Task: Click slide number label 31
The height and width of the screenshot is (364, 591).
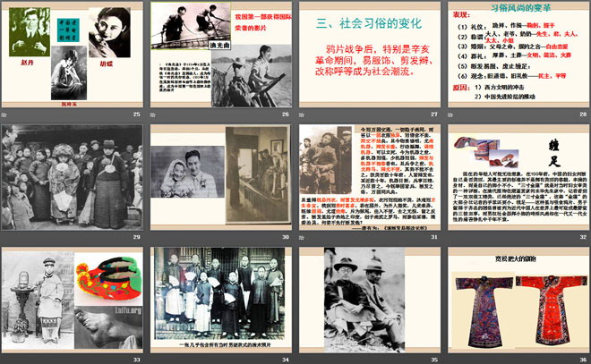Action: point(434,237)
